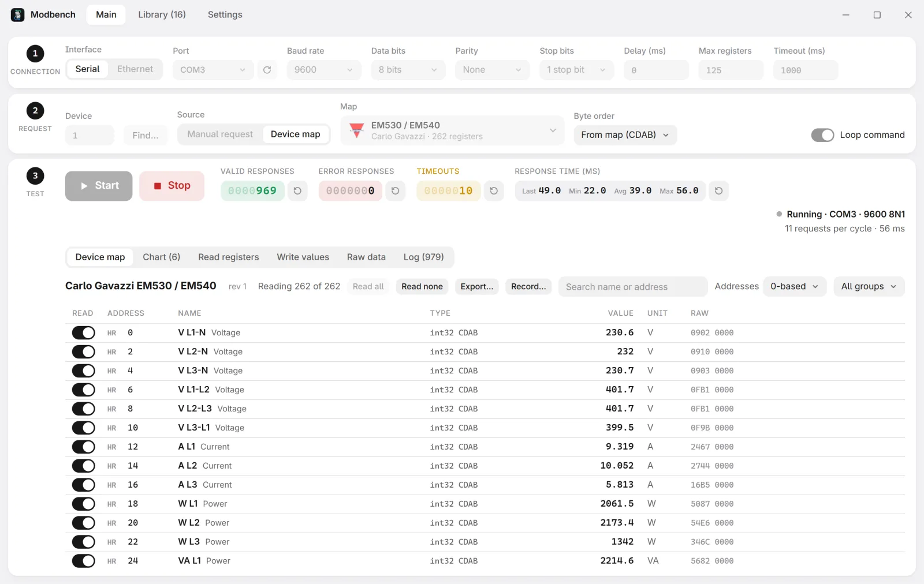This screenshot has width=924, height=584.
Task: Click the Record... button
Action: tap(528, 287)
